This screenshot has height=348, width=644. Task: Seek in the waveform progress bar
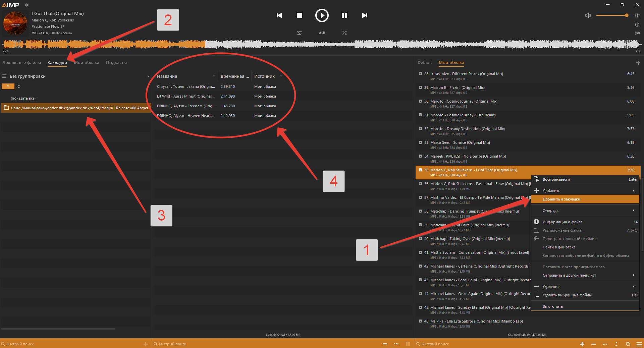322,44
